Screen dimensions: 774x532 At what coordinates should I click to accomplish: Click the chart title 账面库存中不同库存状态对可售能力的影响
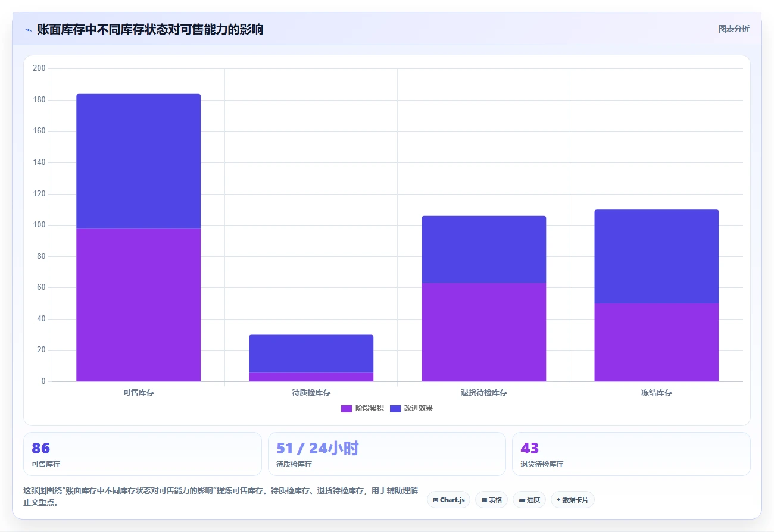coord(150,29)
